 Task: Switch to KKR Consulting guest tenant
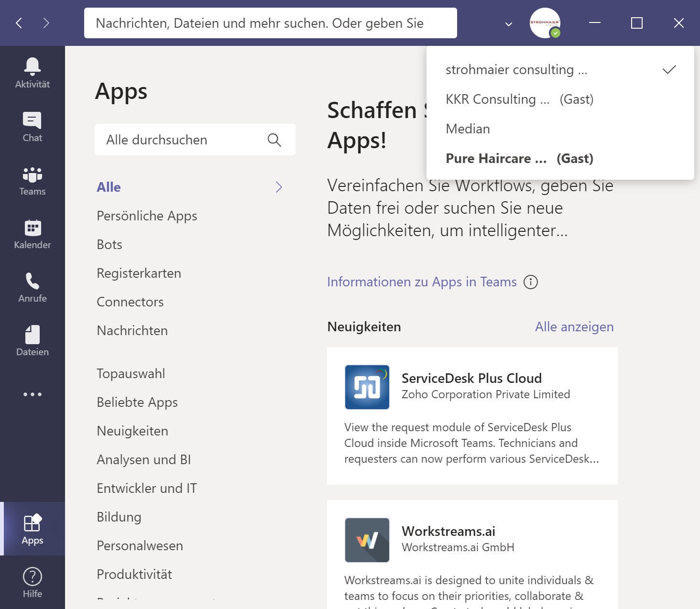(x=560, y=99)
